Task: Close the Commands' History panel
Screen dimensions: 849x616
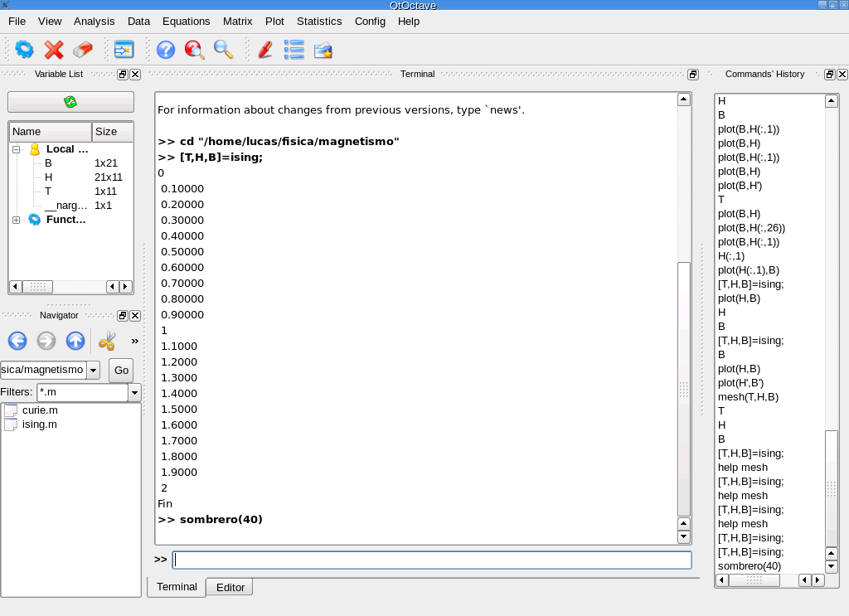Action: click(842, 75)
